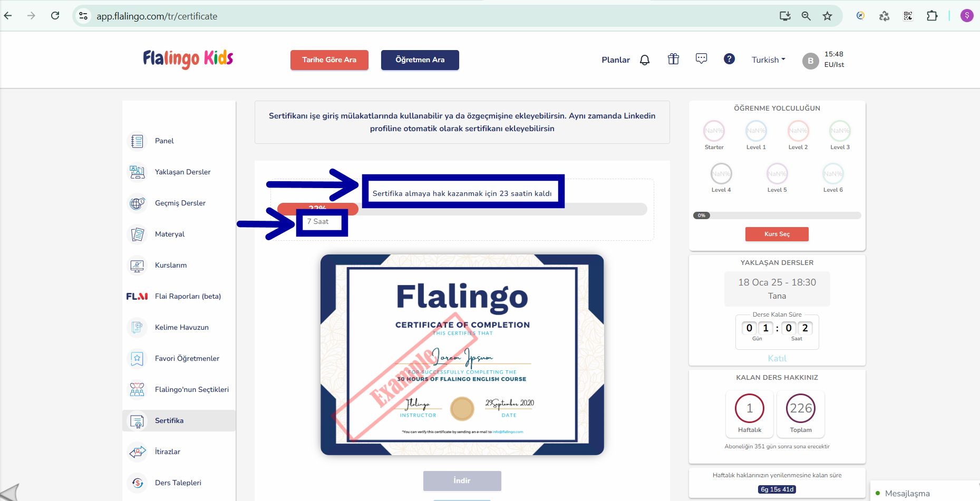The height and width of the screenshot is (501, 980).
Task: Click the browser address bar URL
Action: [x=157, y=16]
